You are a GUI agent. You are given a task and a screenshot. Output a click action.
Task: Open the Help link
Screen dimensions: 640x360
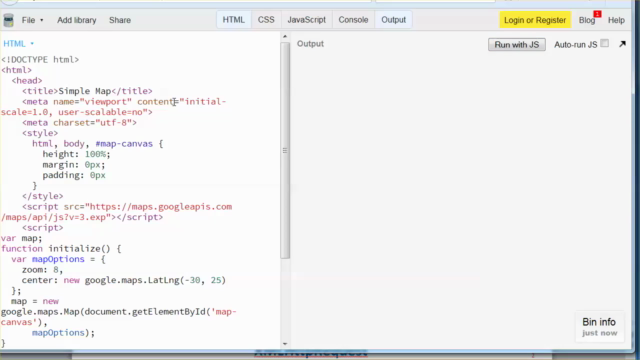(x=616, y=20)
